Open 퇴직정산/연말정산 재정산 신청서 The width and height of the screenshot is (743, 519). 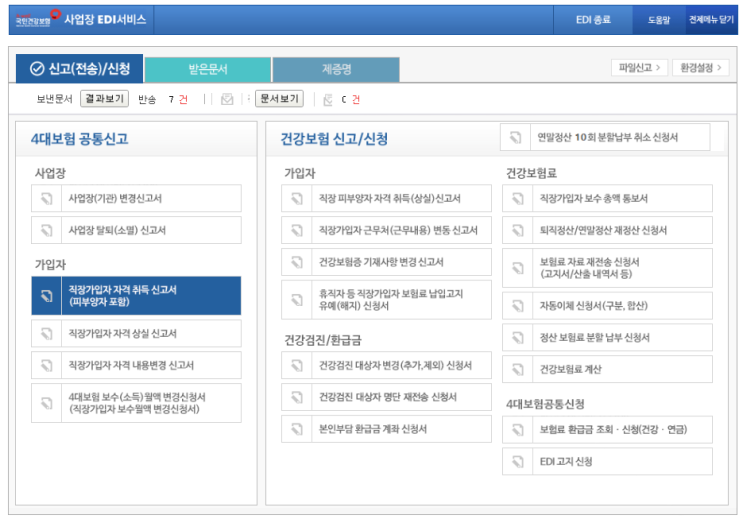[x=607, y=230]
